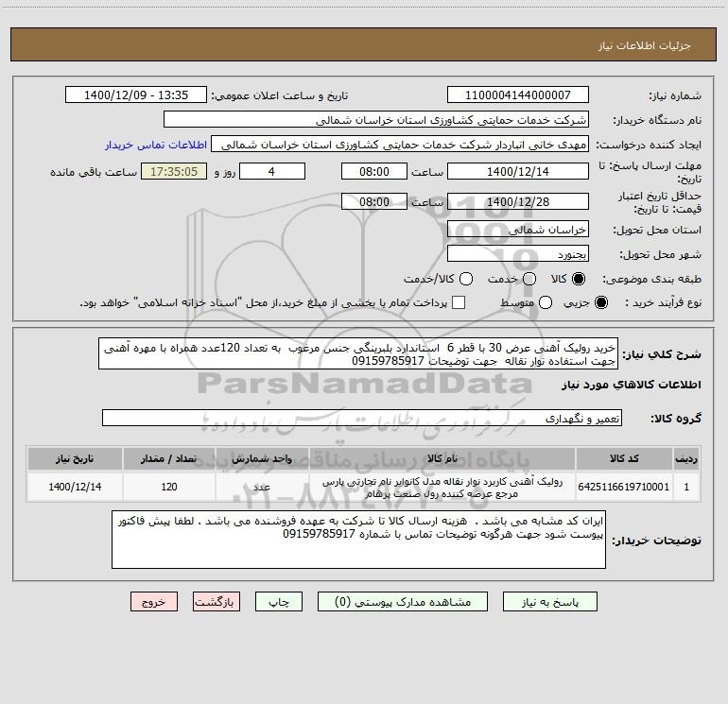Click the گروه کالا field تعمیر و نگهداری
This screenshot has width=728, height=704.
pyautogui.click(x=362, y=418)
